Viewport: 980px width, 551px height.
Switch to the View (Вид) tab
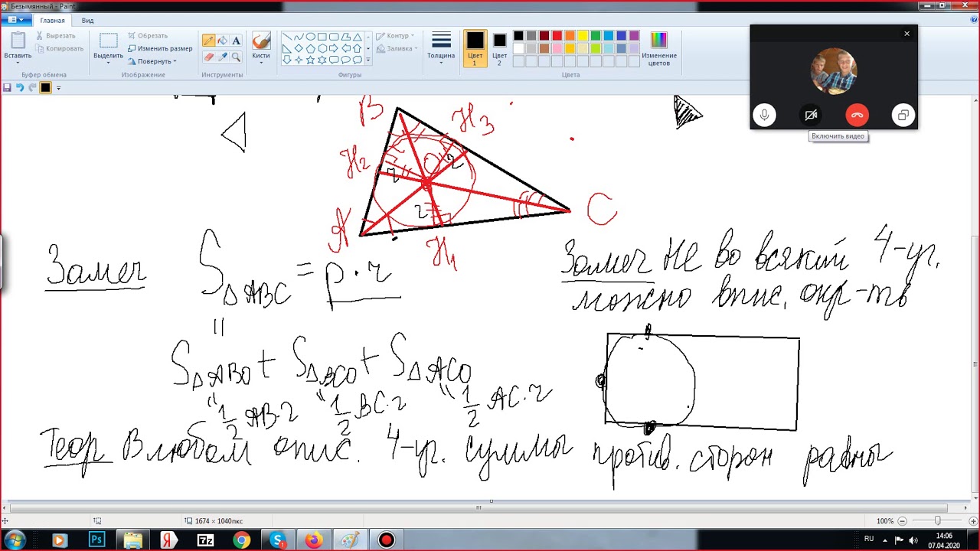point(88,21)
